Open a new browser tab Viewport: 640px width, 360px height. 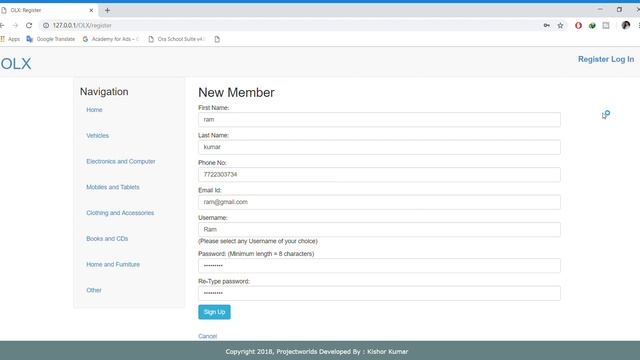coord(107,10)
